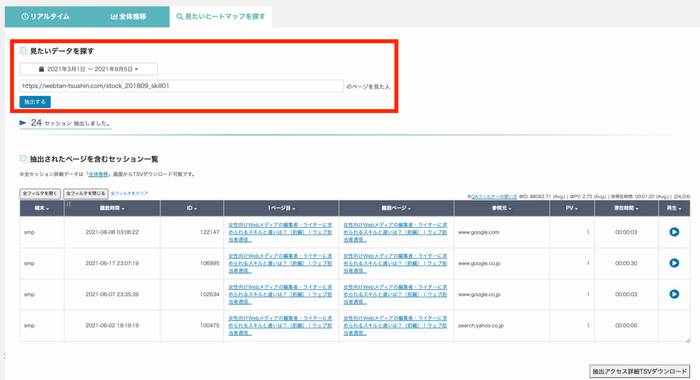This screenshot has width=700, height=380.
Task: Click the blue 抽出する button
Action: [x=35, y=102]
